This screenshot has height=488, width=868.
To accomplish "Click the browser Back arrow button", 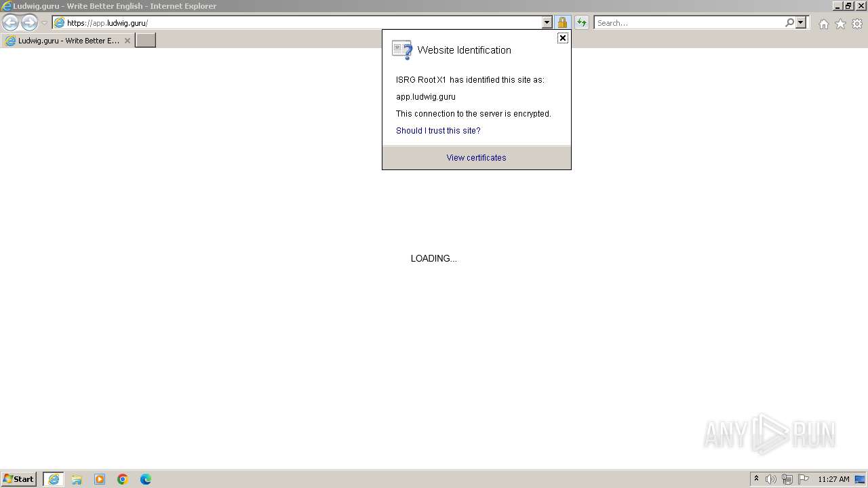I will click(10, 23).
